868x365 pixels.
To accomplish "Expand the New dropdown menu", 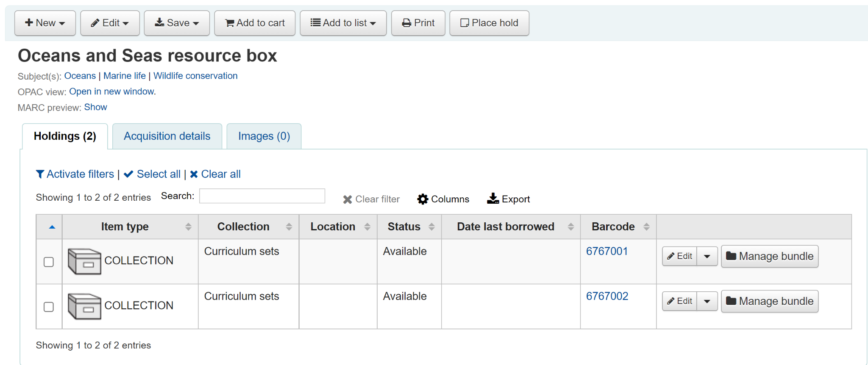I will [x=45, y=23].
